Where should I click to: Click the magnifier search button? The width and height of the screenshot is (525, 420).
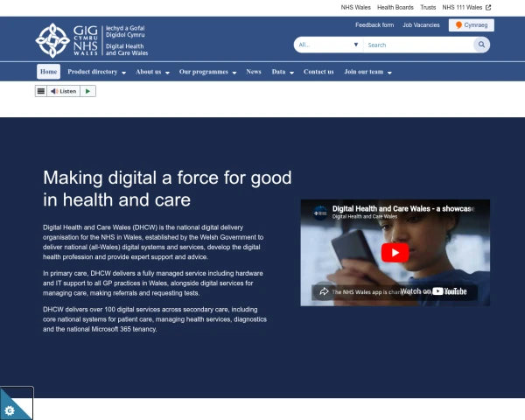click(481, 45)
